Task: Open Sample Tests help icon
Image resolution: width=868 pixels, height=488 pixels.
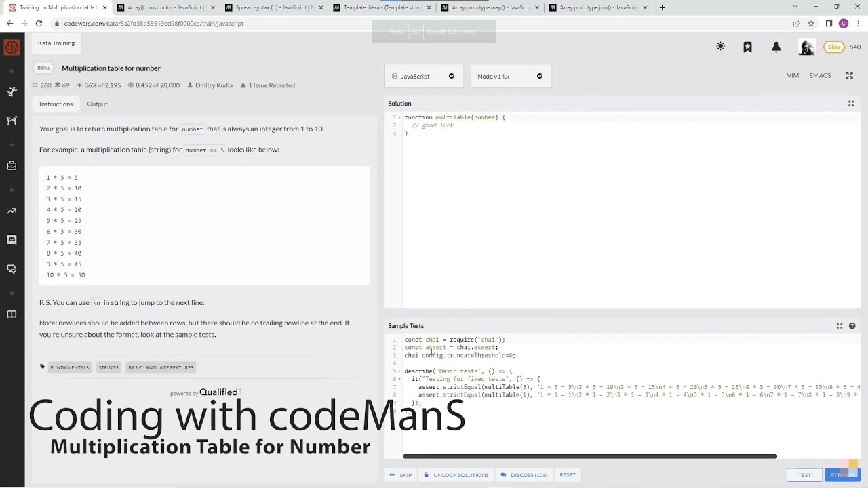Action: point(852,326)
